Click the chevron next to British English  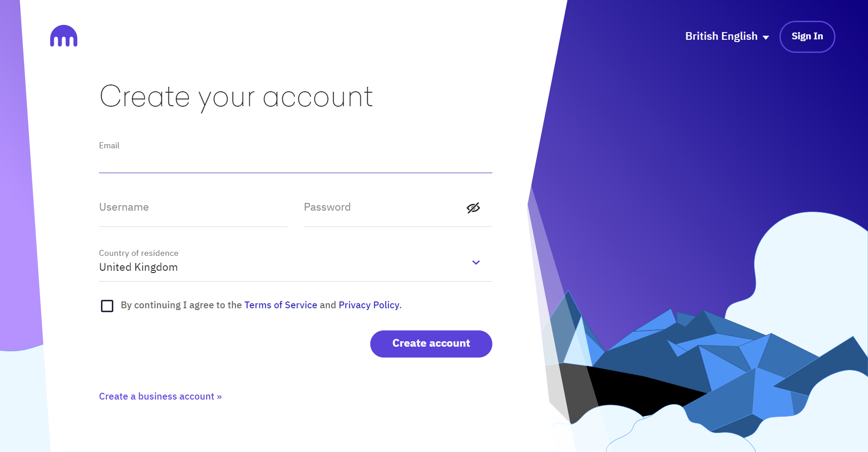(765, 37)
